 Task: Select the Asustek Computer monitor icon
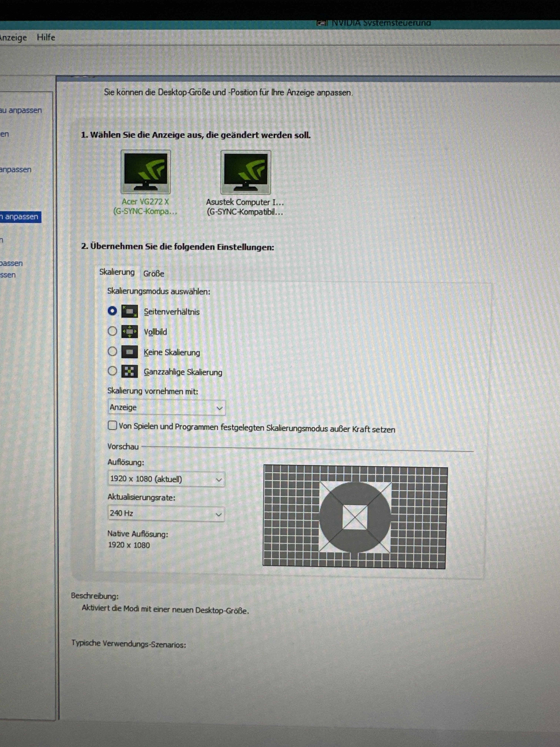tap(246, 172)
